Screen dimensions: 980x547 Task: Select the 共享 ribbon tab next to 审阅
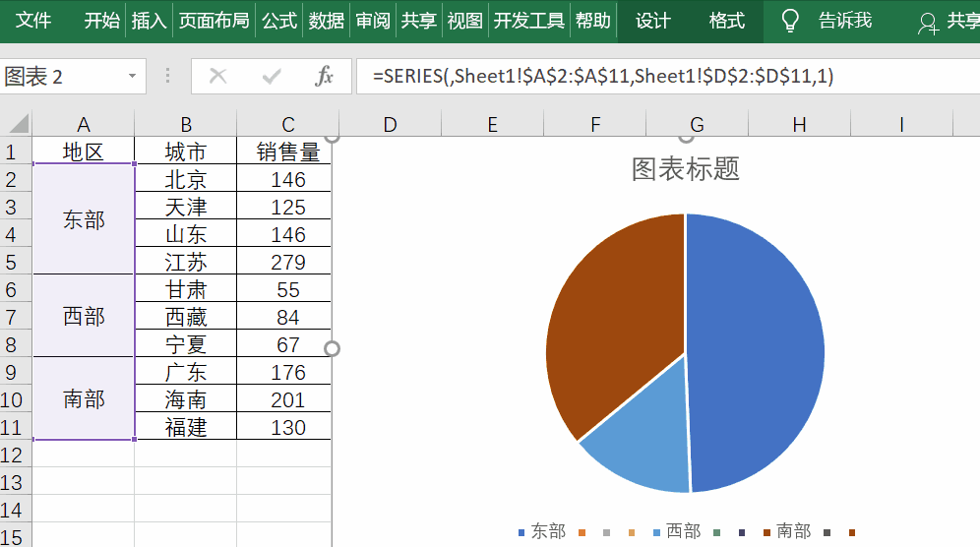419,21
